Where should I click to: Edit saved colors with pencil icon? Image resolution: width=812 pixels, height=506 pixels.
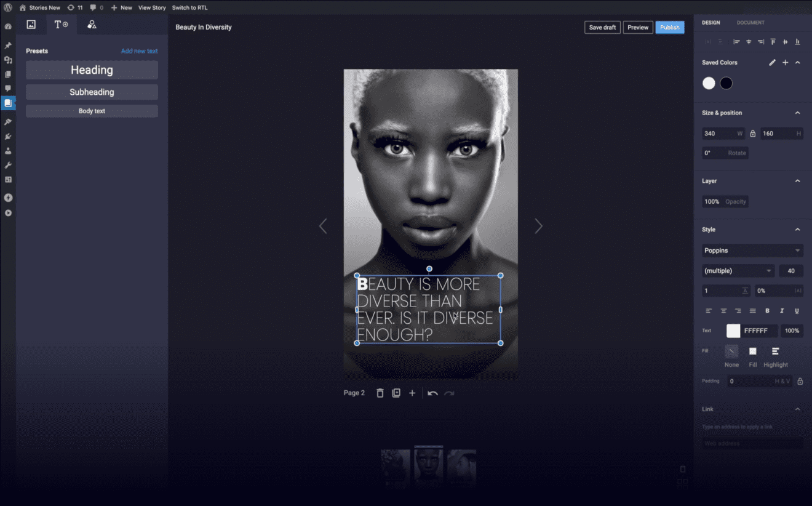pos(772,62)
